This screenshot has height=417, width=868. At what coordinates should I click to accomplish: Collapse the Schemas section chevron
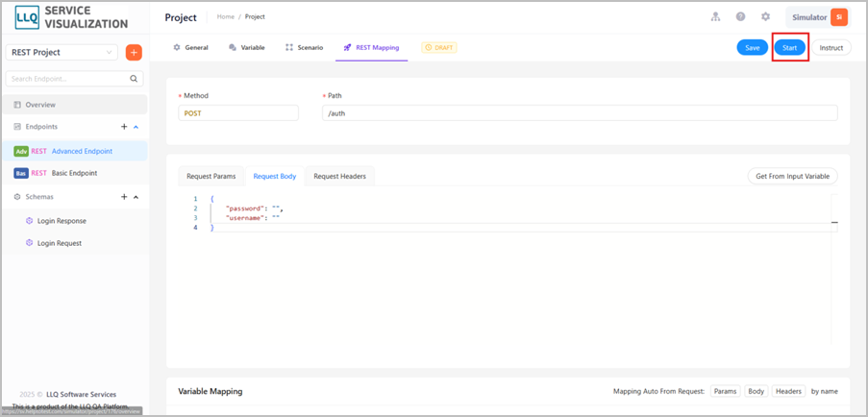[x=136, y=197]
